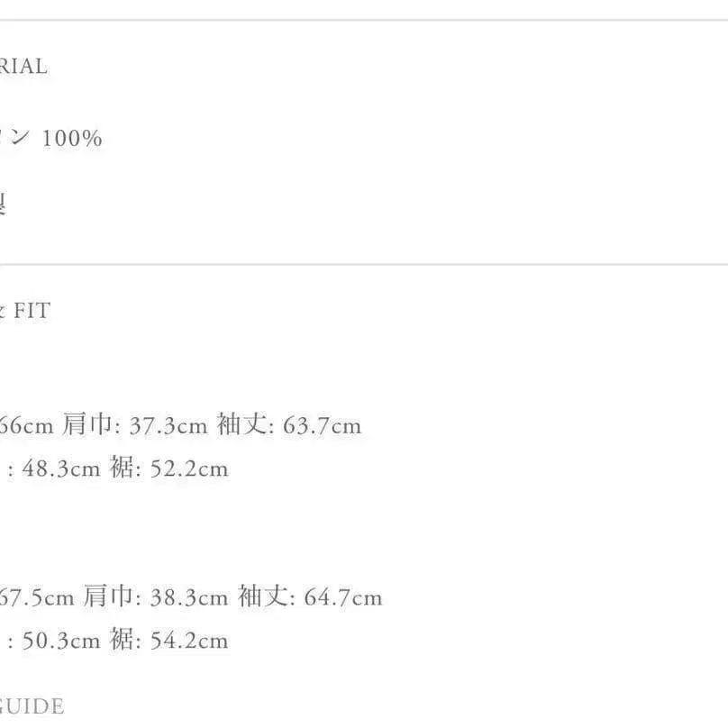The image size is (728, 728).
Task: Click the 64.7cm sleeve length value
Action: tap(343, 597)
